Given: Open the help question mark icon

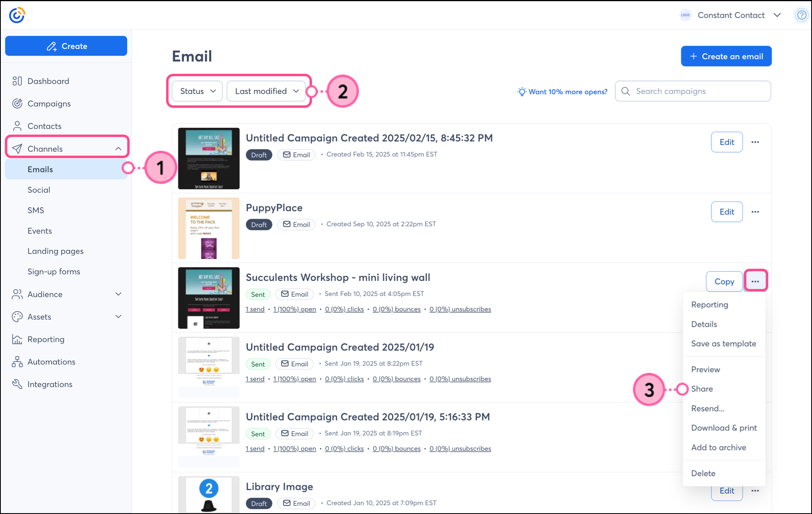Looking at the screenshot, I should pos(801,15).
